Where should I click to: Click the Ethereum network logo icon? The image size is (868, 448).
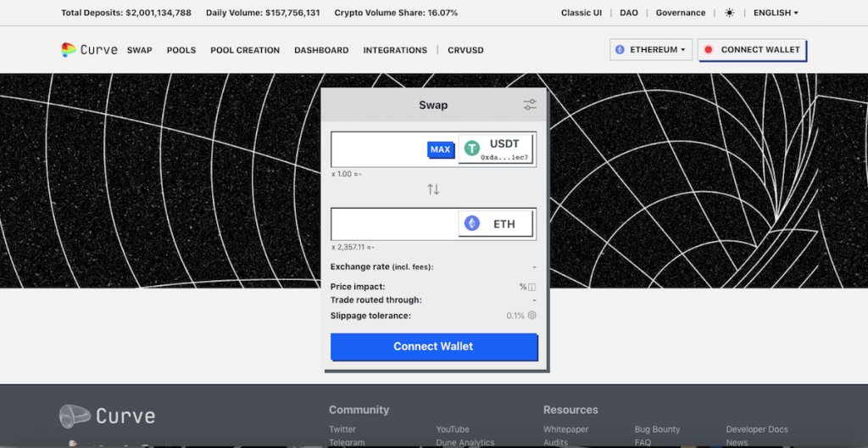tap(620, 49)
